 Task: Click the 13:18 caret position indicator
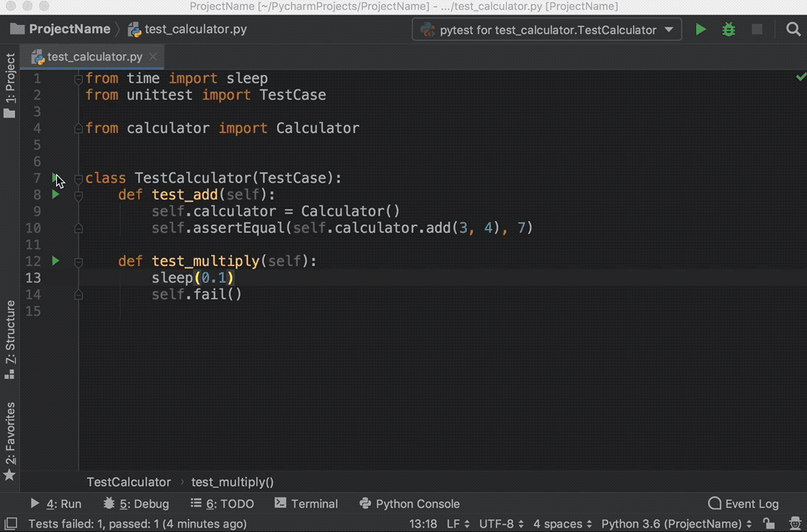point(423,522)
